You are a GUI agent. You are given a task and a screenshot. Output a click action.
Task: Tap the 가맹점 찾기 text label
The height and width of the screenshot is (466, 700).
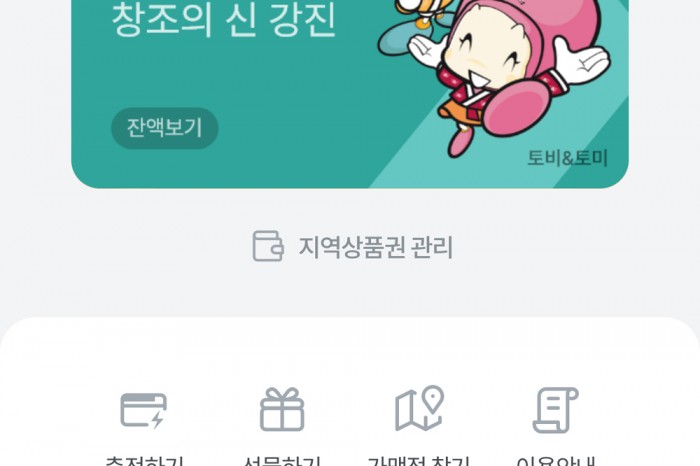point(419,461)
